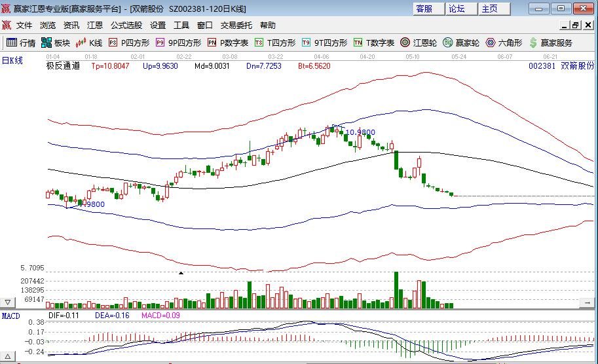Activate the P四方形 tool icon
The height and width of the screenshot is (364, 598).
point(113,43)
